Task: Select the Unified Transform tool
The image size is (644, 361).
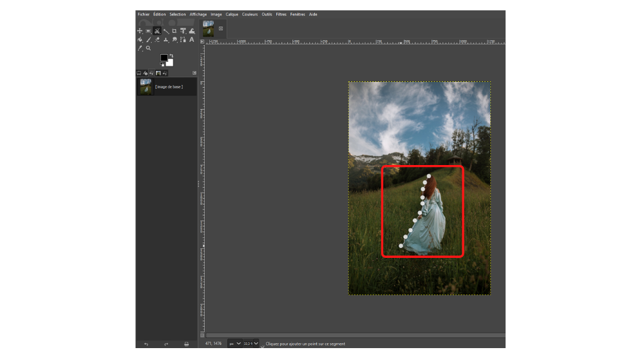Action: tap(183, 31)
